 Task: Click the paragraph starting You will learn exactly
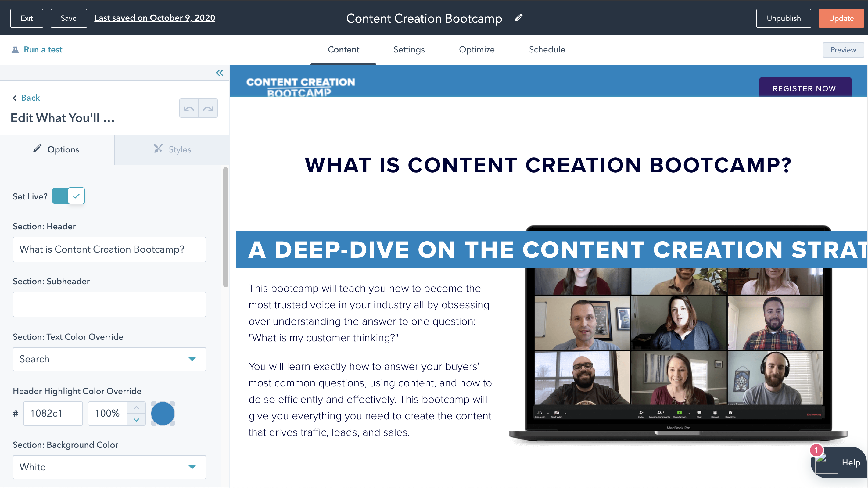pyautogui.click(x=370, y=399)
